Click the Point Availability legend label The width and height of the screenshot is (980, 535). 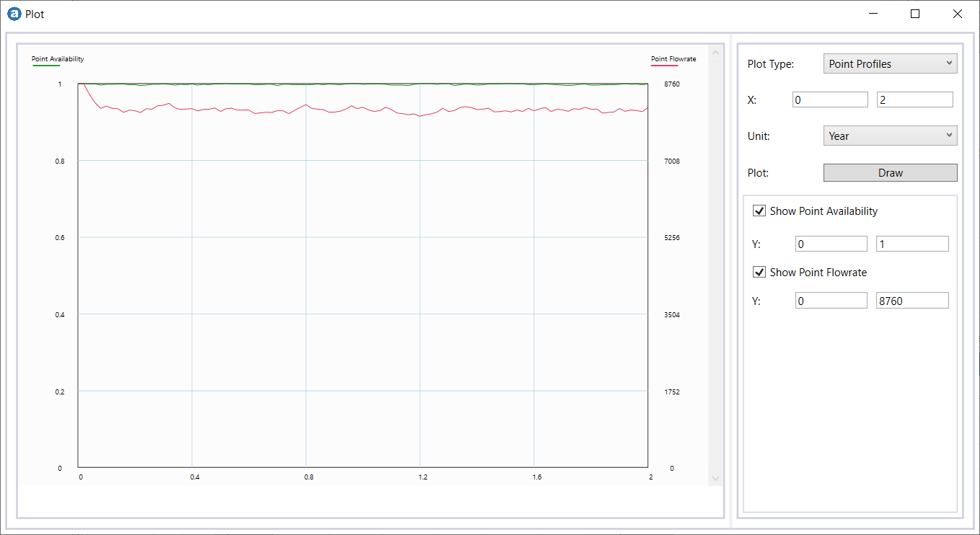pos(58,60)
